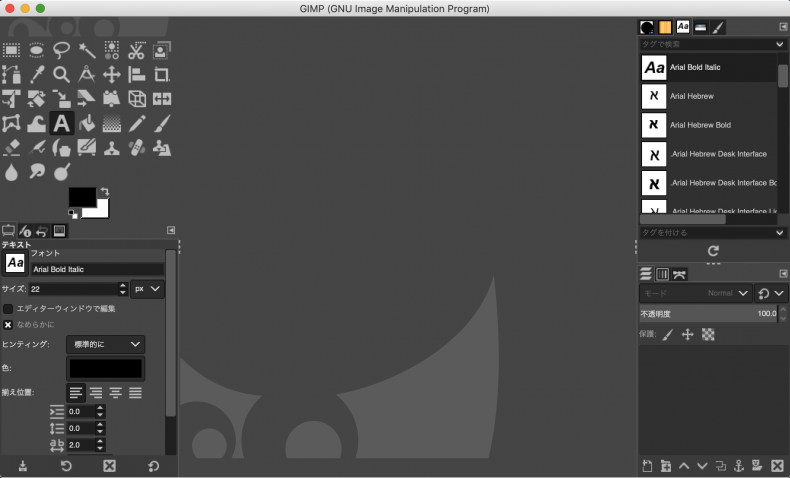This screenshot has width=790, height=478.
Task: Select the Zoom magnifier tool
Action: [x=61, y=75]
